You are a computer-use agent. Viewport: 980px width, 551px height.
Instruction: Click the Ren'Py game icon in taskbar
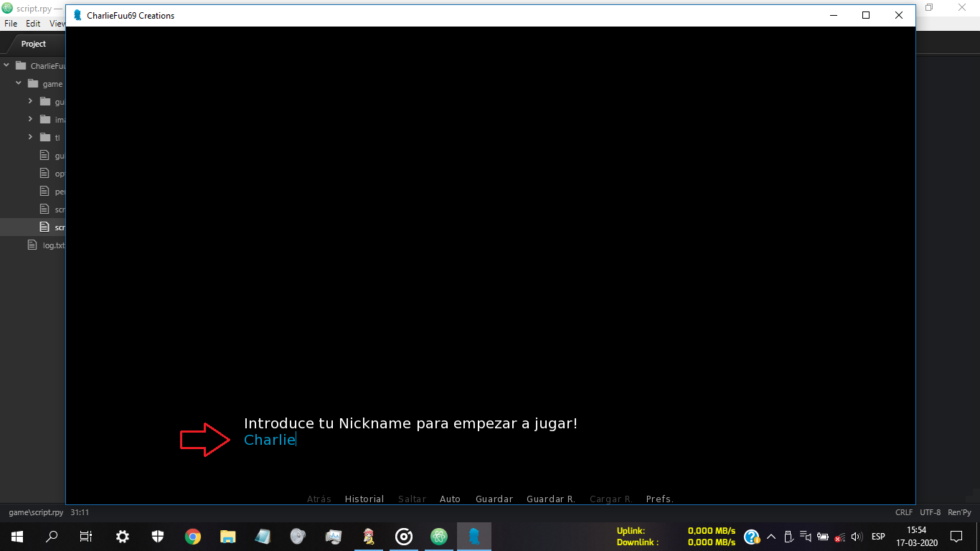tap(473, 537)
